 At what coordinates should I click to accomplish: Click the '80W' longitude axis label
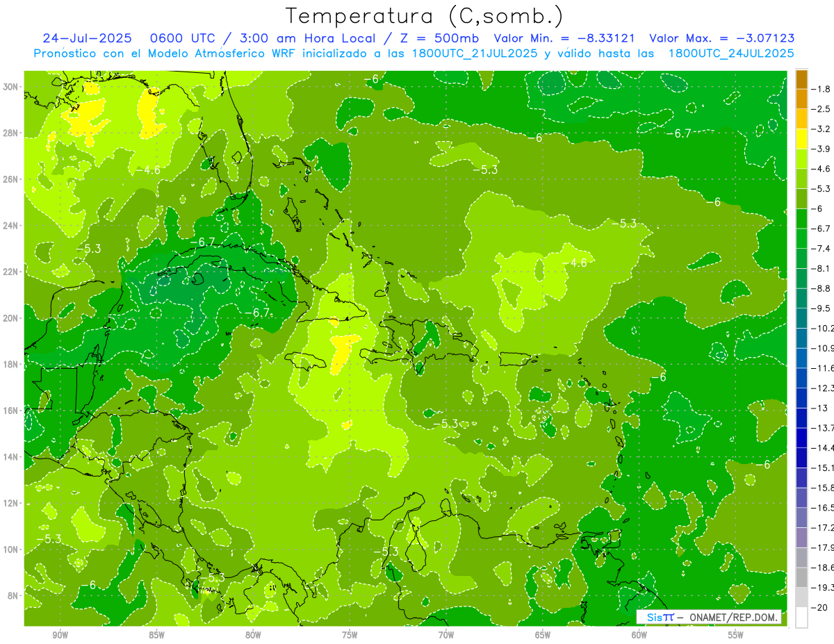pyautogui.click(x=253, y=635)
